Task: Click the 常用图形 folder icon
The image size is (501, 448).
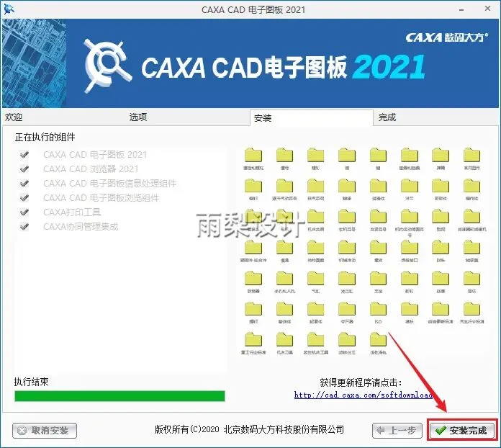Action: pyautogui.click(x=471, y=156)
